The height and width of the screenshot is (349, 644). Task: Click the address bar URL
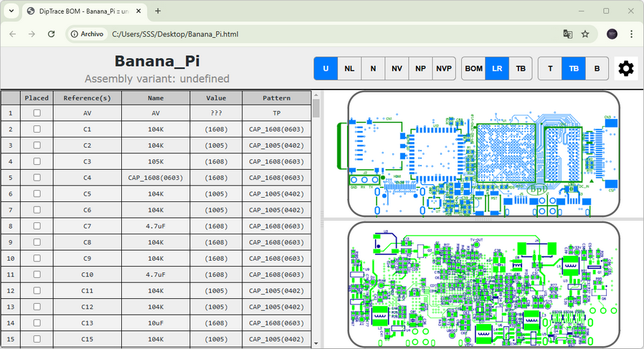[175, 34]
